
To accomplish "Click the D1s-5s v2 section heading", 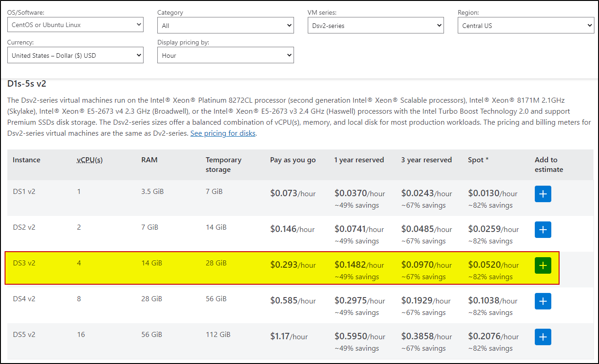I will (x=27, y=83).
